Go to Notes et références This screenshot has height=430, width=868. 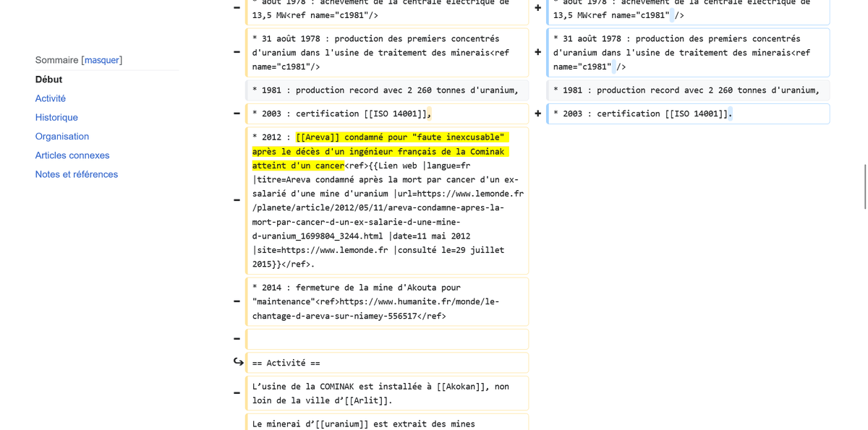[77, 174]
